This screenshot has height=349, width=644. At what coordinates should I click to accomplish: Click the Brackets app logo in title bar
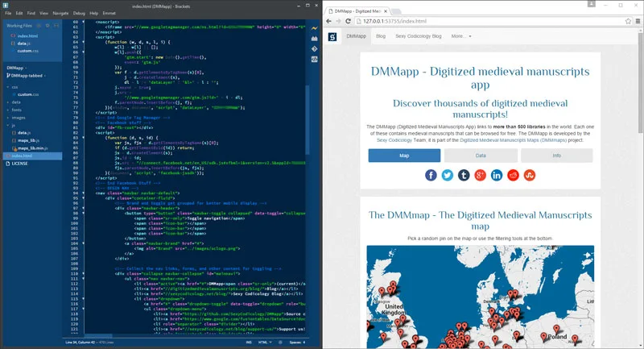pyautogui.click(x=6, y=6)
